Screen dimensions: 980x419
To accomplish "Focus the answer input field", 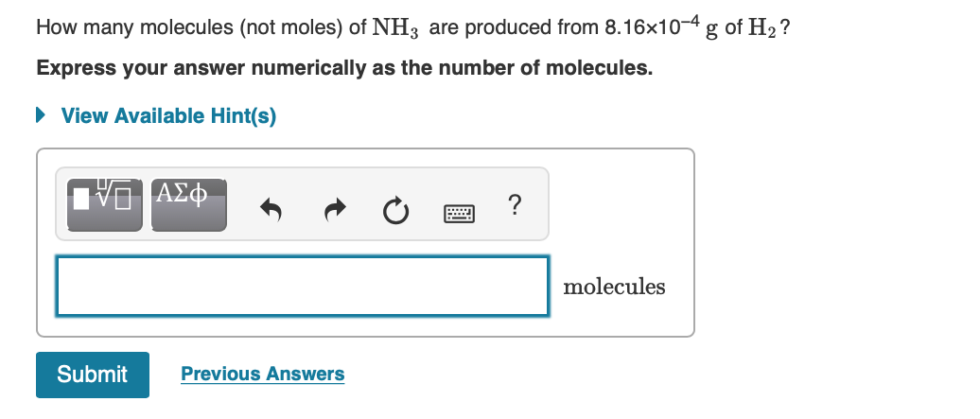I will [x=302, y=286].
